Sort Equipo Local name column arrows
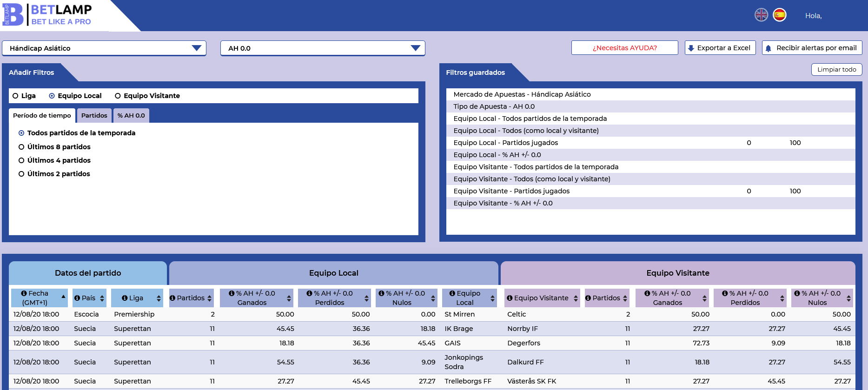This screenshot has height=390, width=868. [x=492, y=298]
